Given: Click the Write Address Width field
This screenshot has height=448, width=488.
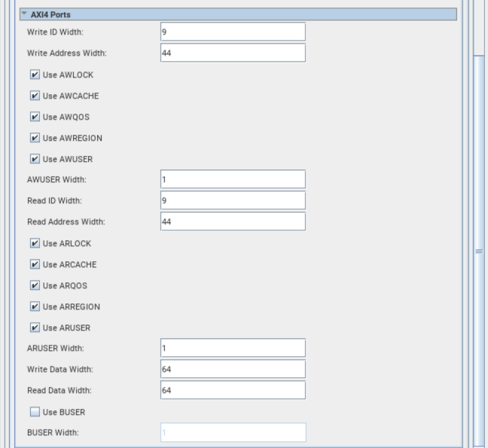Looking at the screenshot, I should (233, 53).
